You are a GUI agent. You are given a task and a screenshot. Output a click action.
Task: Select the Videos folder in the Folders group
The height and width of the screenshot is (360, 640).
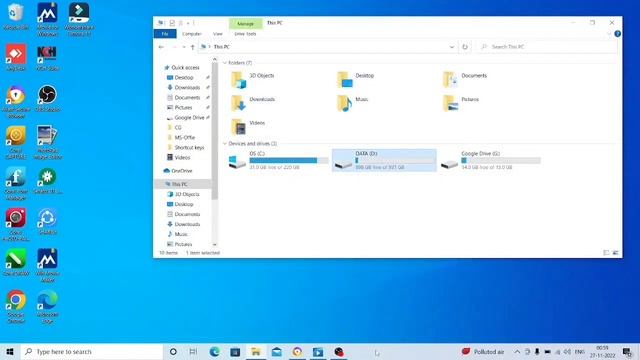pos(248,127)
